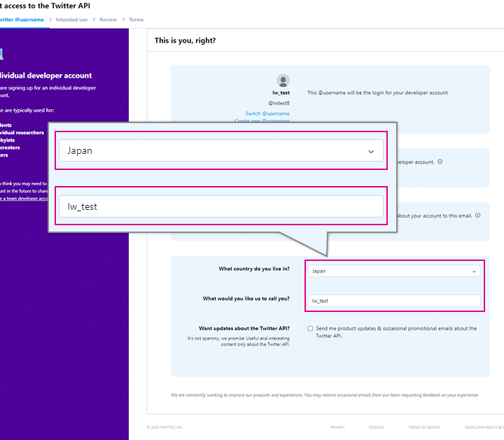
Task: Click the team developer account link in sidebar
Action: click(23, 199)
